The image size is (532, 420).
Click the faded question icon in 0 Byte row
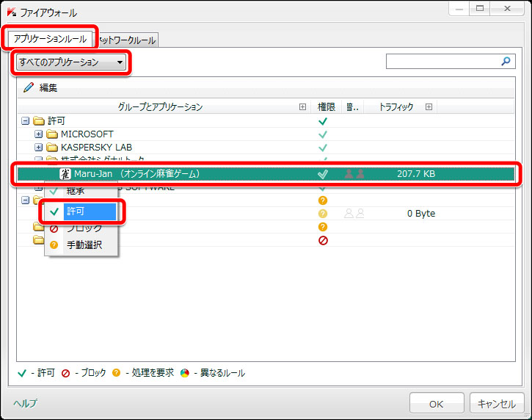point(323,214)
